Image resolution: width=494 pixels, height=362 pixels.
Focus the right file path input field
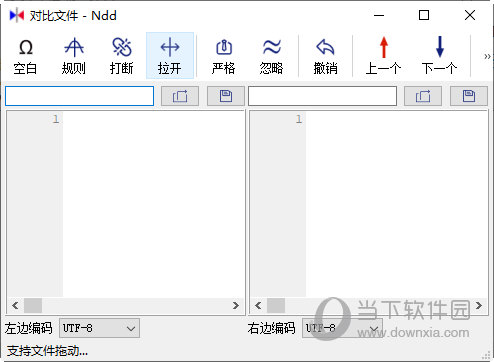coord(322,96)
